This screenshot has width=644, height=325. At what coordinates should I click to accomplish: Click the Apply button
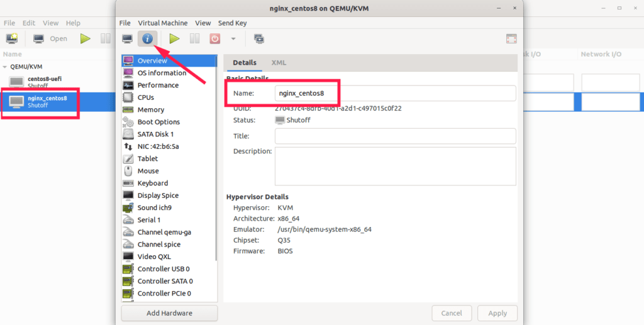[497, 313]
